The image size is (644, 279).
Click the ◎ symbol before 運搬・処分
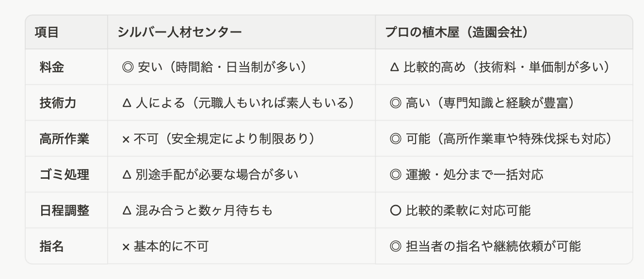(x=395, y=174)
